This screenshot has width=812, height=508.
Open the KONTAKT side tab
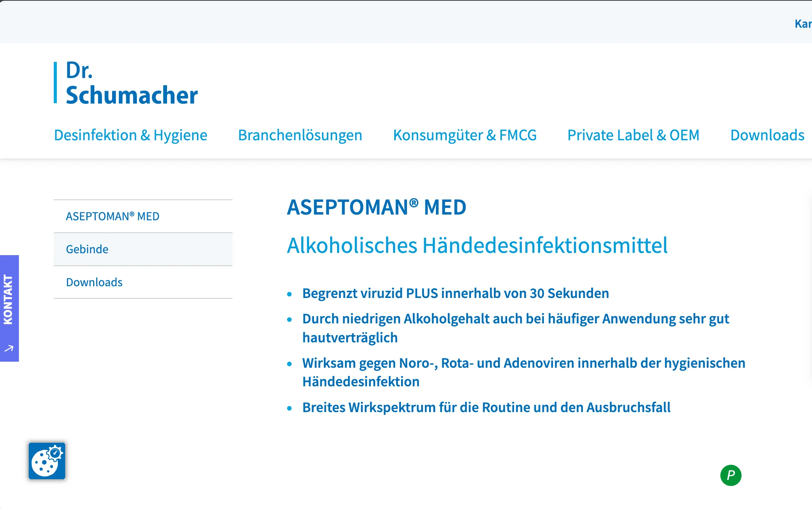pos(9,308)
